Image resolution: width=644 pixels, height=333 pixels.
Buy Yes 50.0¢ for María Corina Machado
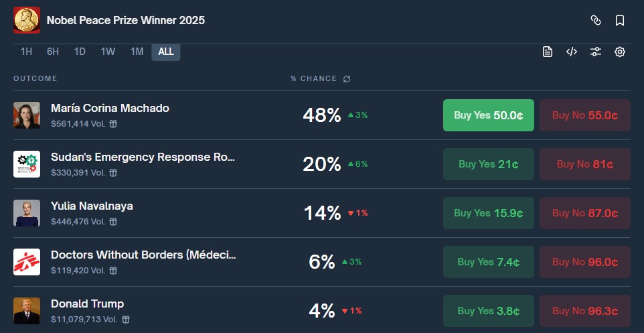[489, 115]
